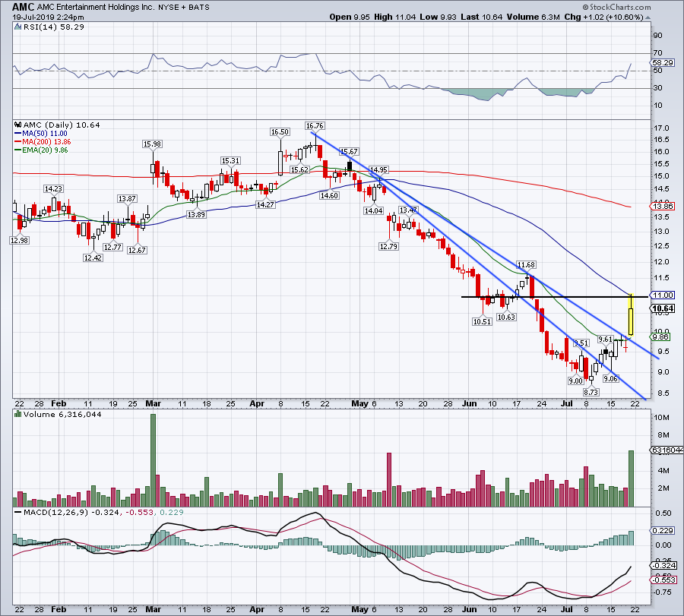The width and height of the screenshot is (684, 616).
Task: Click the 'High 11.04' quote value
Action: 394,17
